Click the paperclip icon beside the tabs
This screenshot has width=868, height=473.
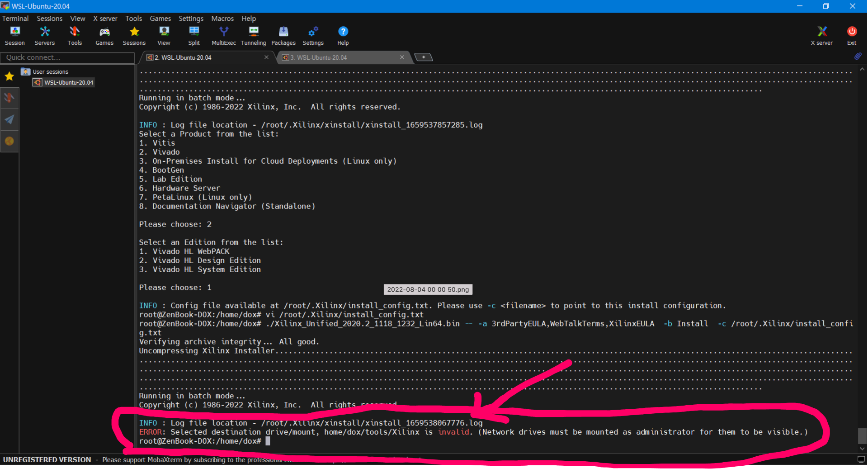[858, 57]
